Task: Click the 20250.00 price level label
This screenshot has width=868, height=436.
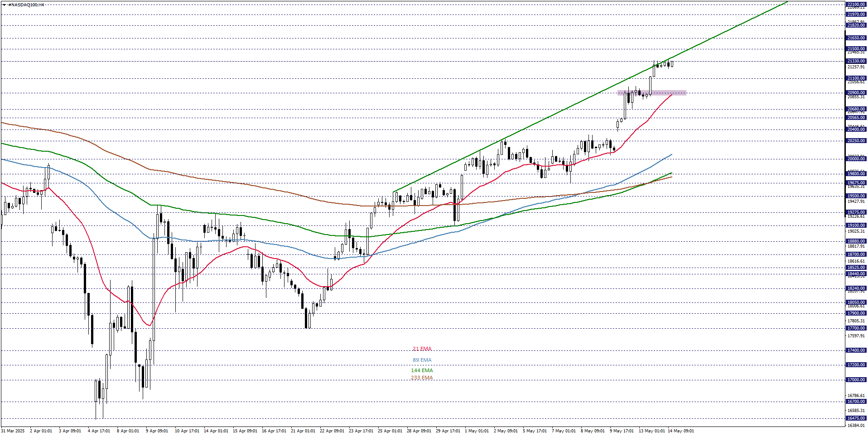Action: tap(856, 141)
